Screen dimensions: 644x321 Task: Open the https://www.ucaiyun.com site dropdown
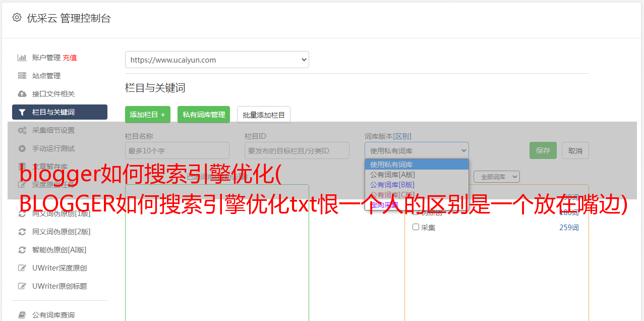[217, 60]
